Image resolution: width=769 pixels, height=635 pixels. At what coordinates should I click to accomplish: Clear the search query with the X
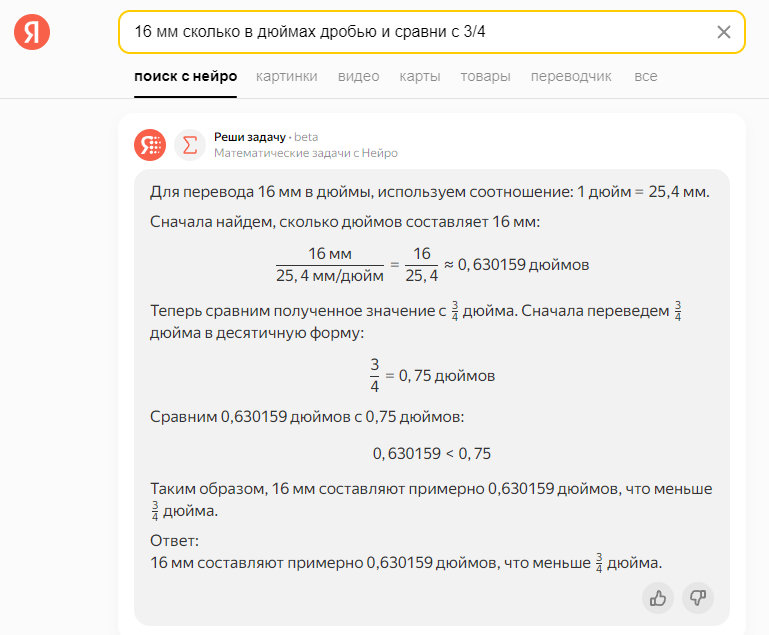coord(724,32)
